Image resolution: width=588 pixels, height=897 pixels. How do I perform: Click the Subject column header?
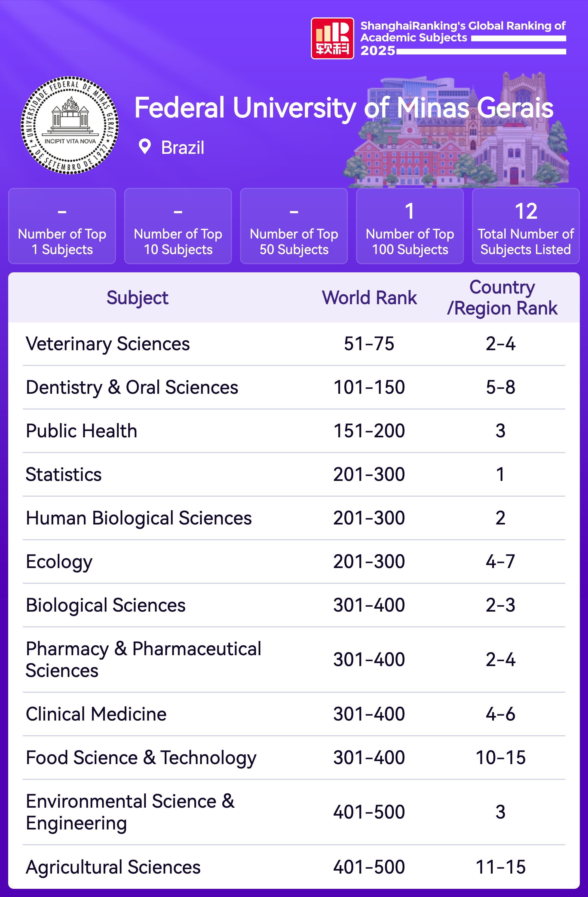[x=137, y=298]
